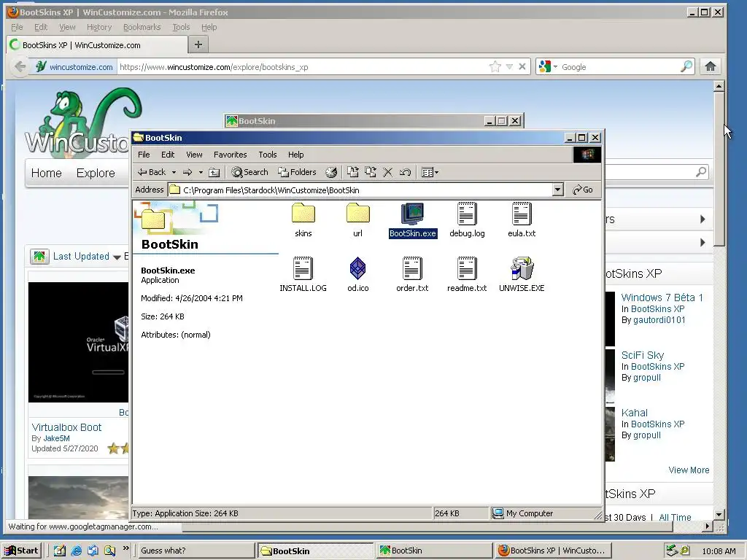This screenshot has width=747, height=560.
Task: Click Start button on taskbar
Action: 21,551
